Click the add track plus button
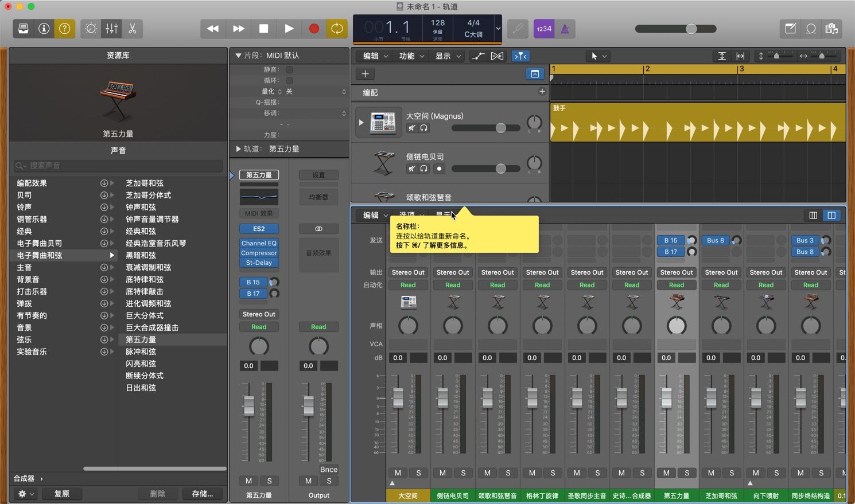 pyautogui.click(x=365, y=74)
